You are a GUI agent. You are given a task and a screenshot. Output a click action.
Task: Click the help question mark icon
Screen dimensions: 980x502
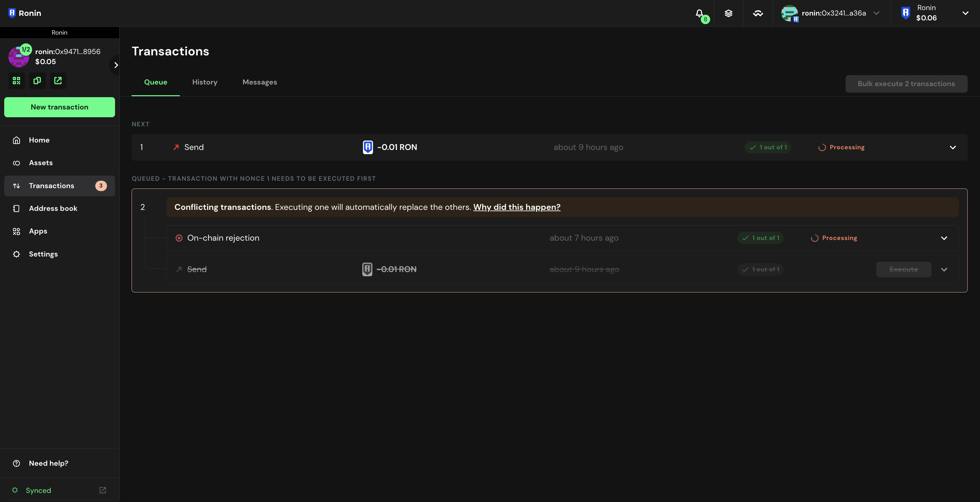pyautogui.click(x=16, y=463)
